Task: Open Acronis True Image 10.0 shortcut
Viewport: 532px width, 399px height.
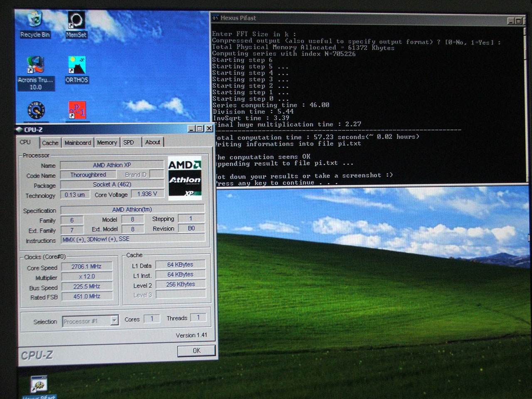Action: point(35,73)
